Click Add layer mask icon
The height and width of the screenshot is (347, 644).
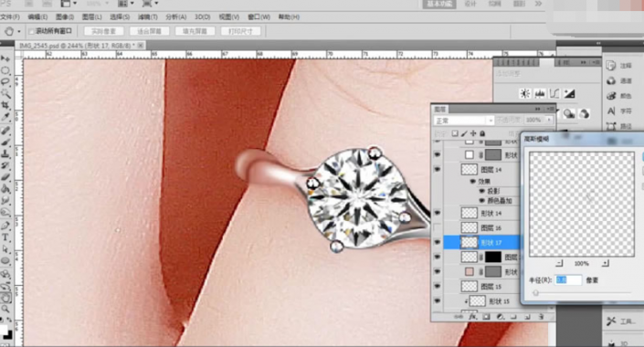pyautogui.click(x=486, y=317)
